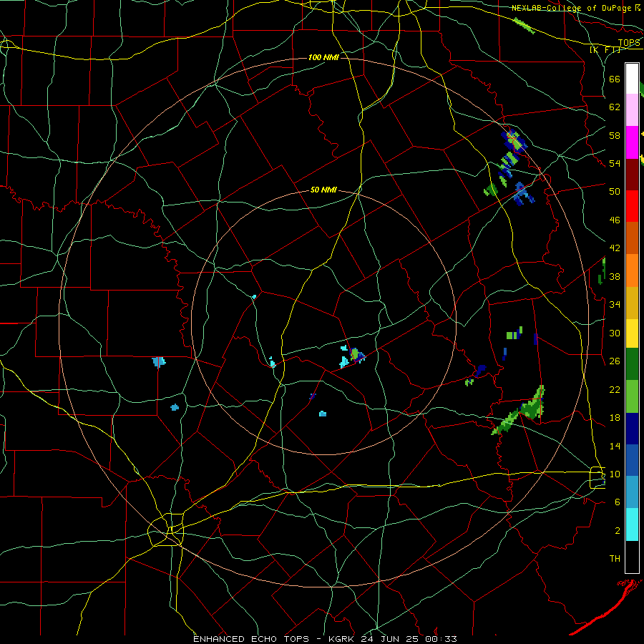Choose the navy blue legend swatch

(632, 429)
